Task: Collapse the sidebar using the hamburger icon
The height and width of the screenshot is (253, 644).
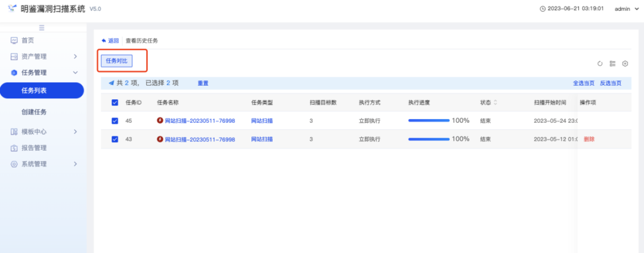Action: tap(41, 28)
